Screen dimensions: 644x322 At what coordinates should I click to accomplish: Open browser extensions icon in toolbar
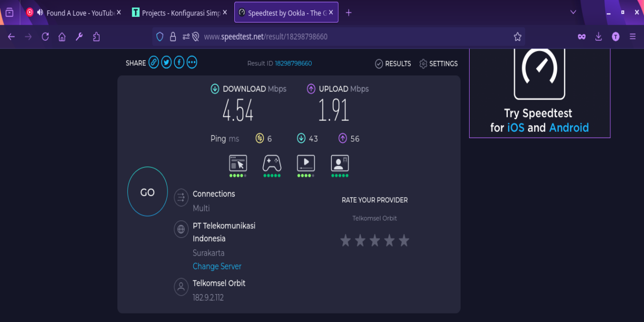(x=97, y=37)
